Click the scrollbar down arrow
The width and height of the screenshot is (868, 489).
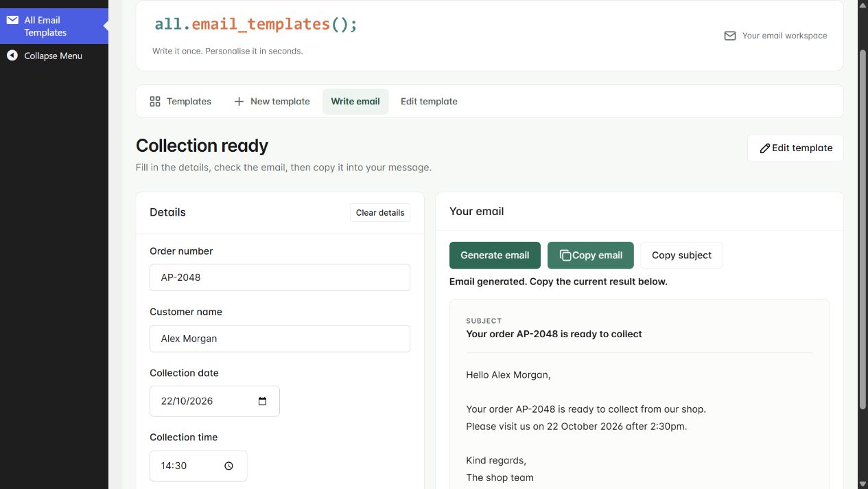[863, 483]
